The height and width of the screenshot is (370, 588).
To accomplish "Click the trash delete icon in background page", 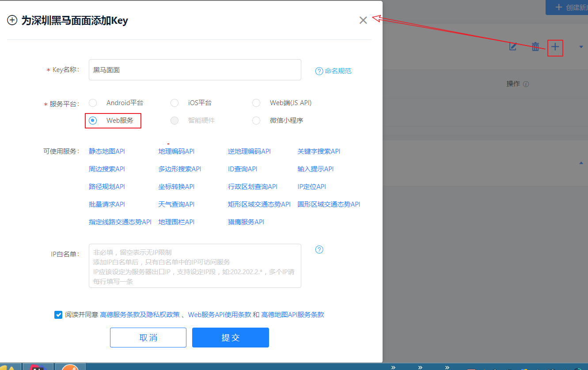I will pos(535,47).
